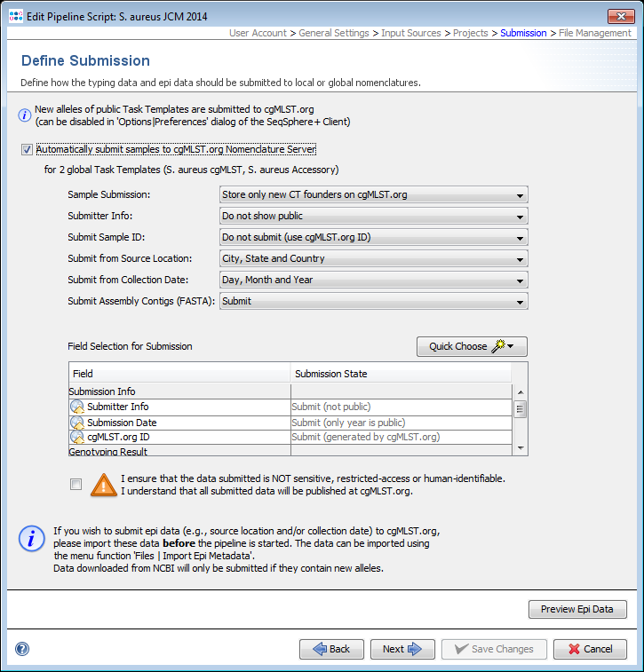Click the Submission State column header

tap(401, 374)
